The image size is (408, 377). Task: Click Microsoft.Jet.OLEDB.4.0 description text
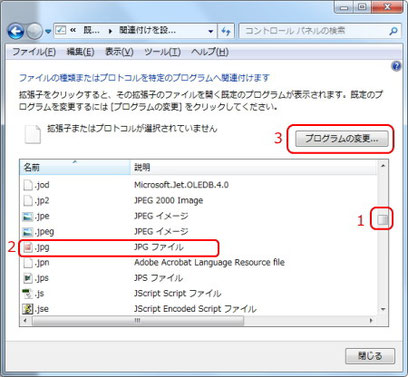181,185
